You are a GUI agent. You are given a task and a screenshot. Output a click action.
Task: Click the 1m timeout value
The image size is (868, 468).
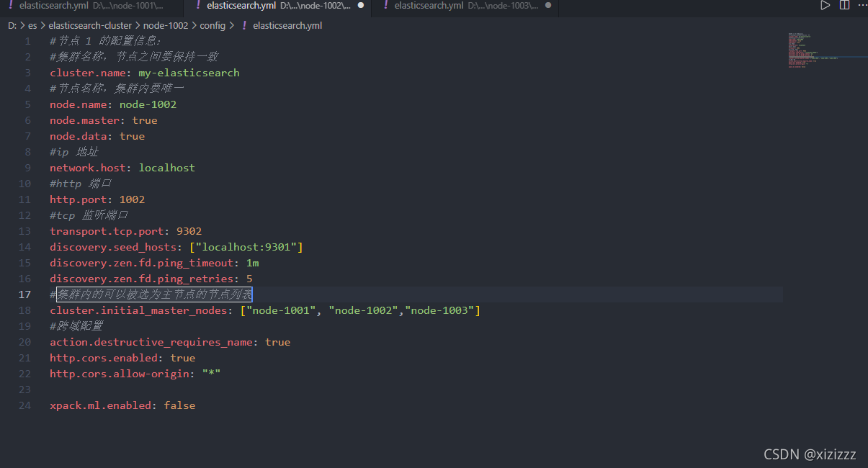pos(253,263)
